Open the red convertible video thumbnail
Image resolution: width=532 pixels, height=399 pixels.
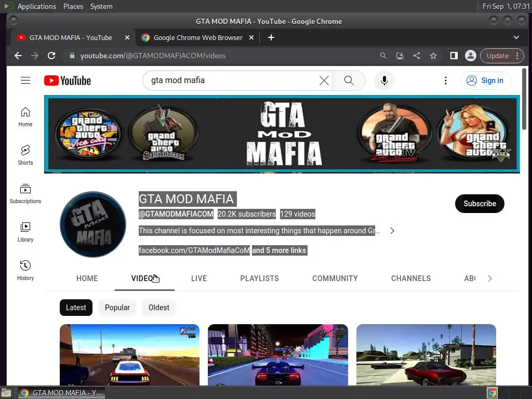[426, 355]
